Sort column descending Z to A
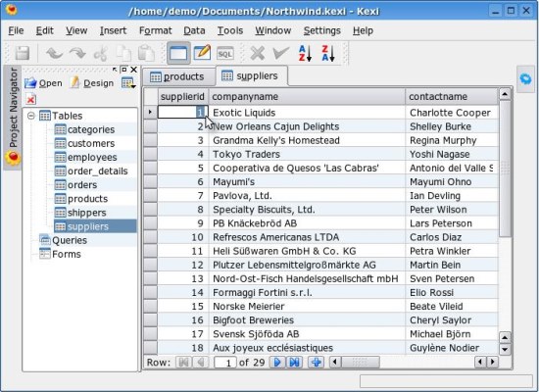The height and width of the screenshot is (392, 539). (x=328, y=53)
